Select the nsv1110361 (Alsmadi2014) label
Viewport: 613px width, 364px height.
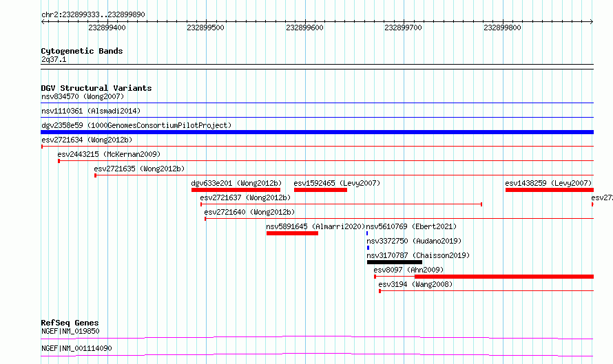[x=91, y=111]
